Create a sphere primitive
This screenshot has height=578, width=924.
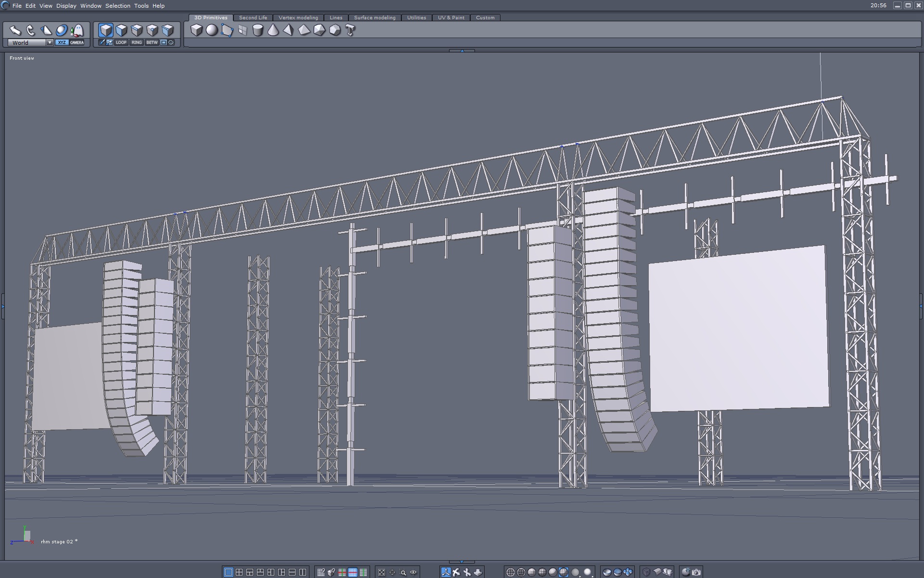pos(212,30)
